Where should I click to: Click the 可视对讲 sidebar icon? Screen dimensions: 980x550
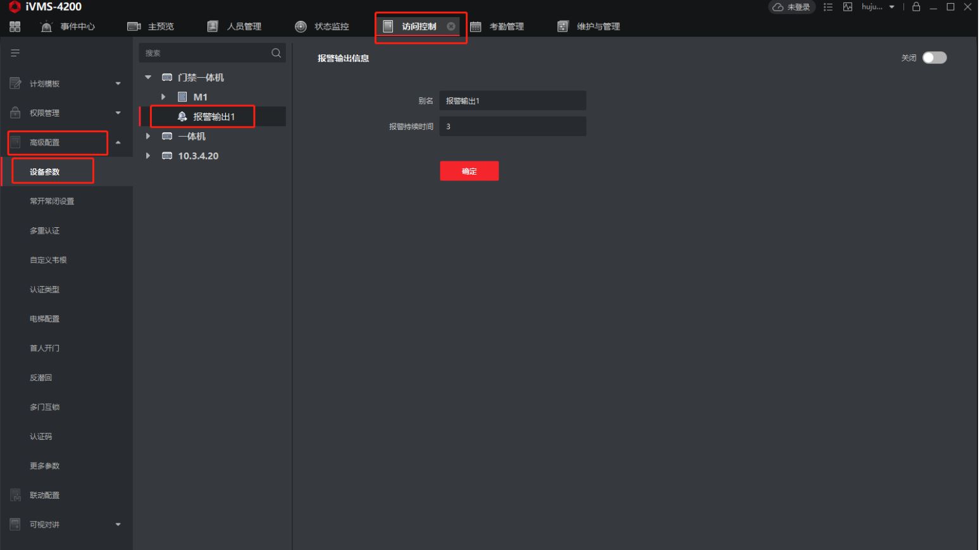(x=15, y=525)
